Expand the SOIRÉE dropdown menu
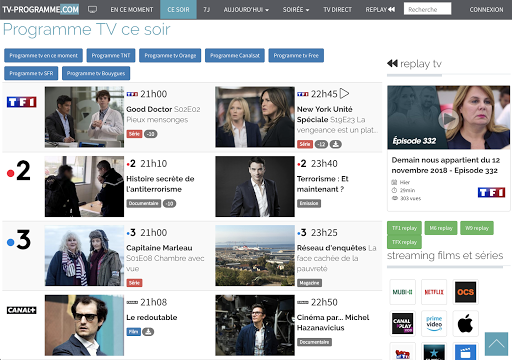 tap(296, 10)
